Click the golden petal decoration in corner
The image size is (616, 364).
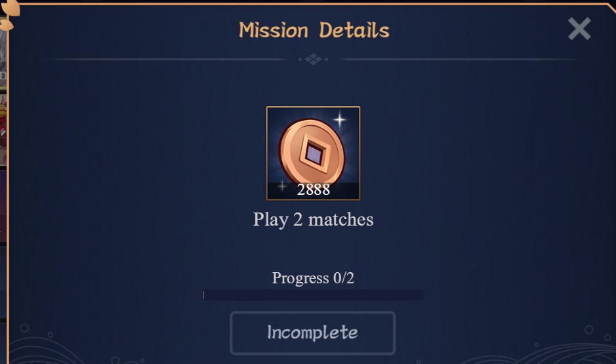pos(9,14)
